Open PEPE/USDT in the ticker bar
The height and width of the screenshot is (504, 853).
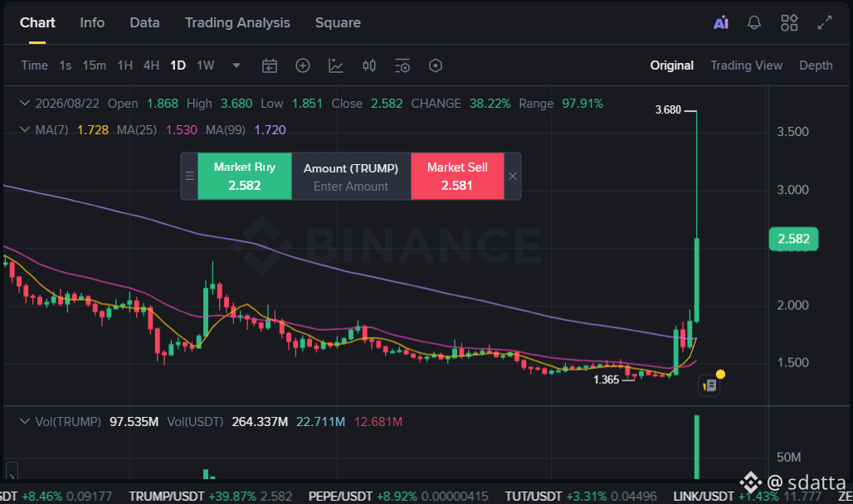[x=397, y=497]
